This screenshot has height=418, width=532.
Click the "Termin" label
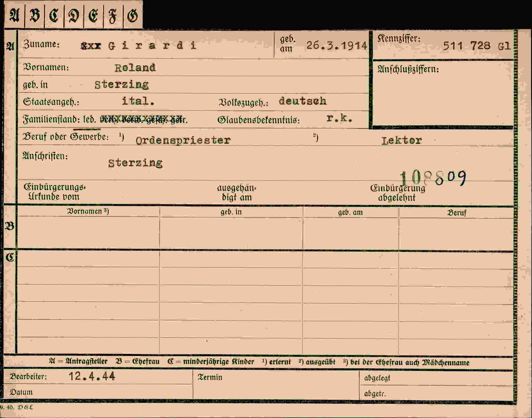[x=210, y=377]
